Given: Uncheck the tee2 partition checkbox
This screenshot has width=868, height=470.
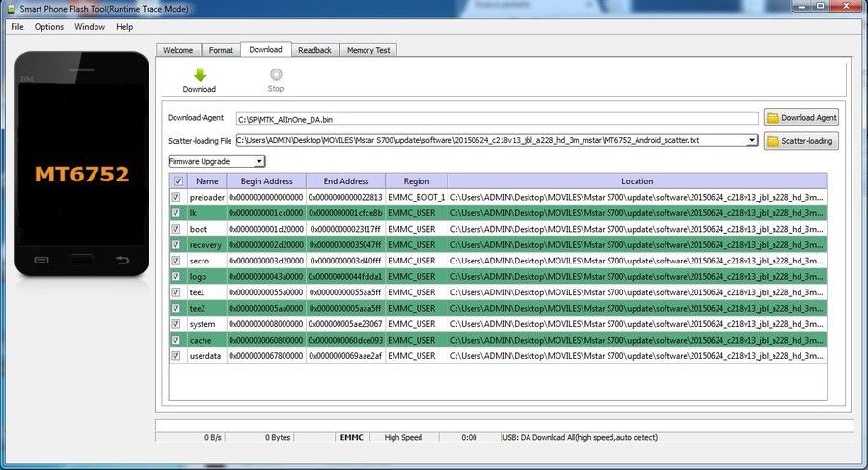Looking at the screenshot, I should click(176, 308).
